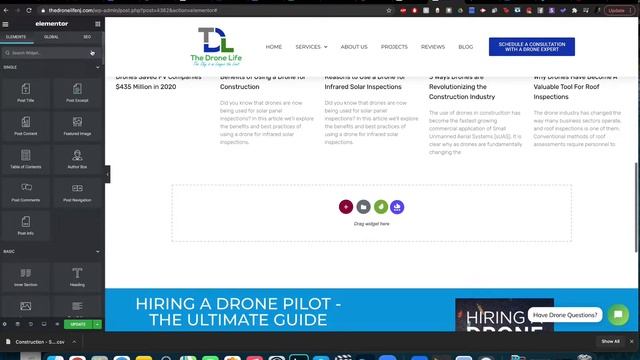
Task: Open the Have Drone Questions bubble
Action: point(565,315)
